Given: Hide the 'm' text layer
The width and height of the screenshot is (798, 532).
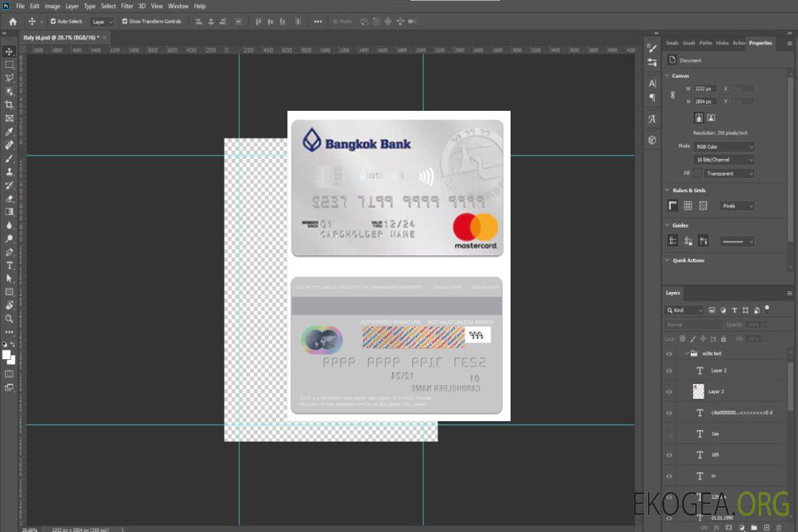Looking at the screenshot, I should tap(669, 477).
